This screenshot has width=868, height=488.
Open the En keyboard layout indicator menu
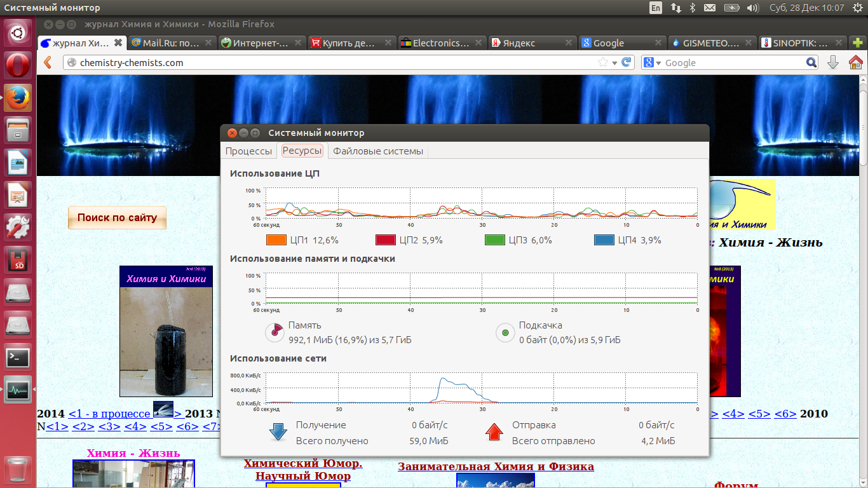click(655, 8)
